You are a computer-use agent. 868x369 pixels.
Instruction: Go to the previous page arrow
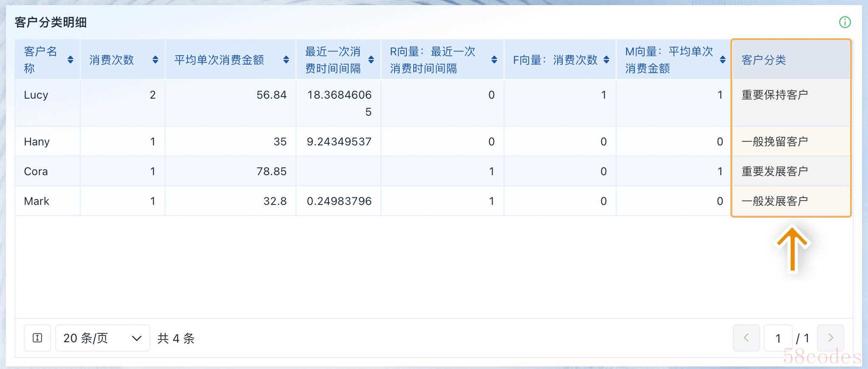click(746, 338)
